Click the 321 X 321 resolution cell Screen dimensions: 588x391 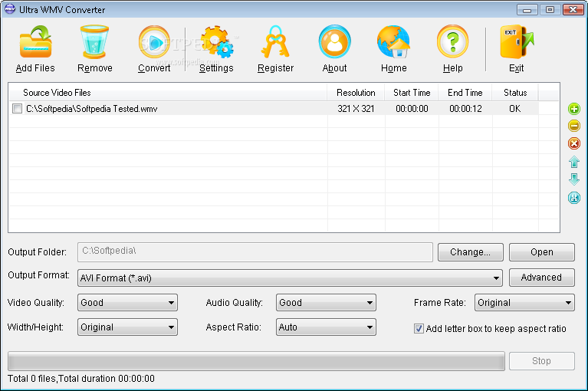point(356,109)
